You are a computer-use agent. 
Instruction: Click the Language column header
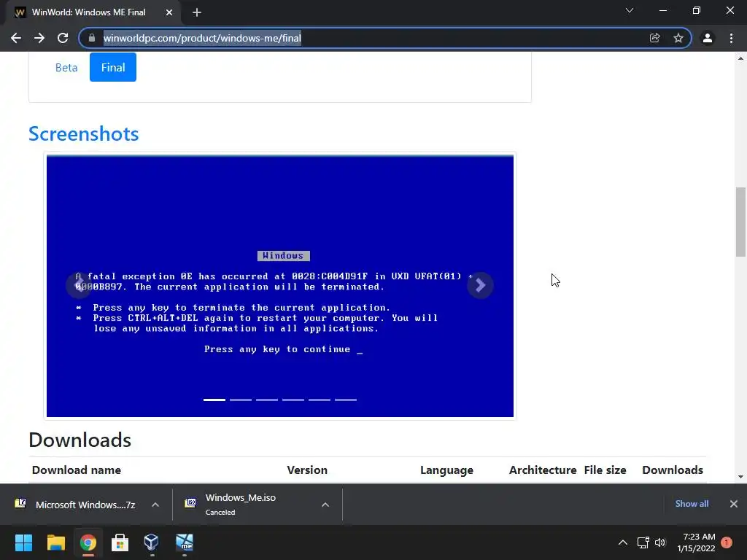(x=447, y=470)
